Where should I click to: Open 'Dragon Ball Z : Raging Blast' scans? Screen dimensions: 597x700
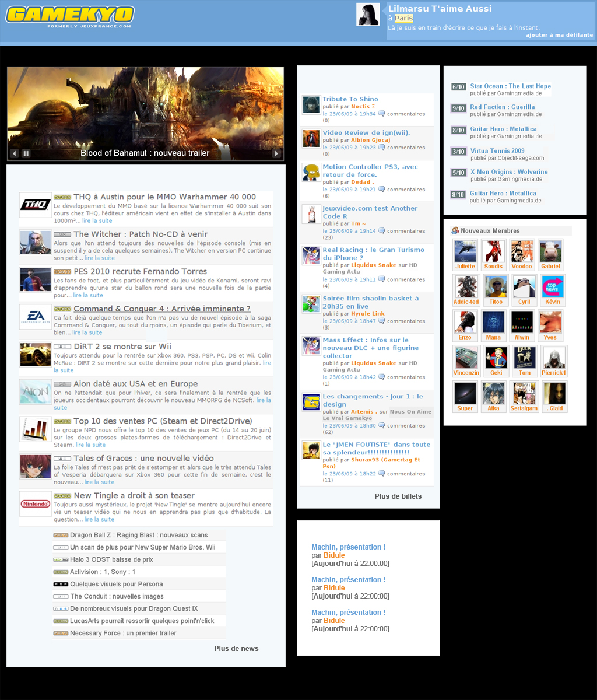coord(139,535)
